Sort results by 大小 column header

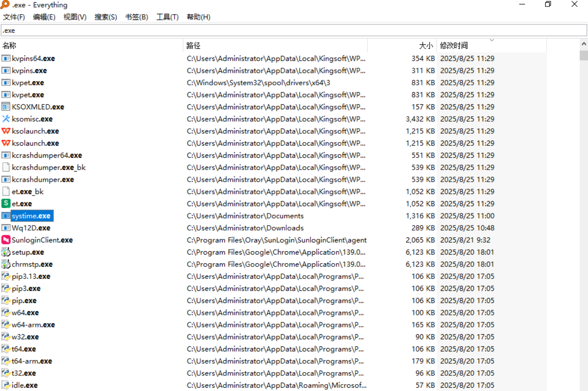(x=402, y=46)
